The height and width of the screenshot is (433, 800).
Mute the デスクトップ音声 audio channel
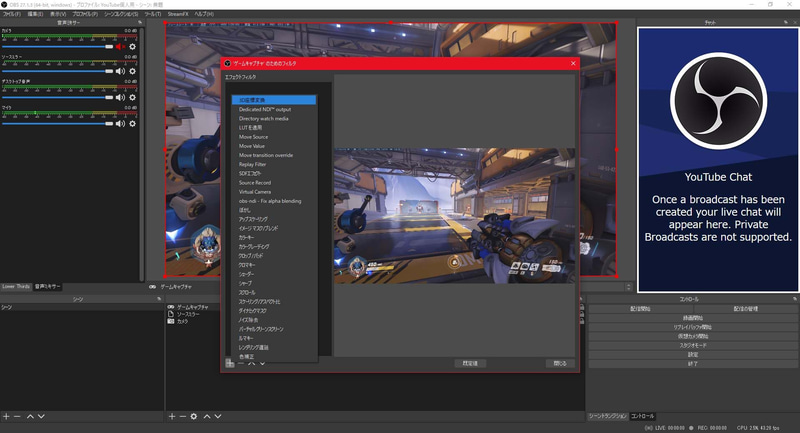(120, 97)
